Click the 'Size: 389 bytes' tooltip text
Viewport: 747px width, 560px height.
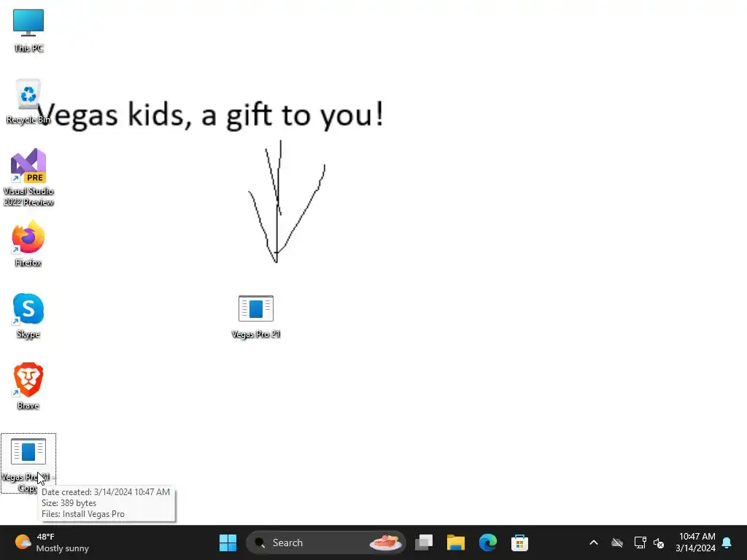(69, 503)
